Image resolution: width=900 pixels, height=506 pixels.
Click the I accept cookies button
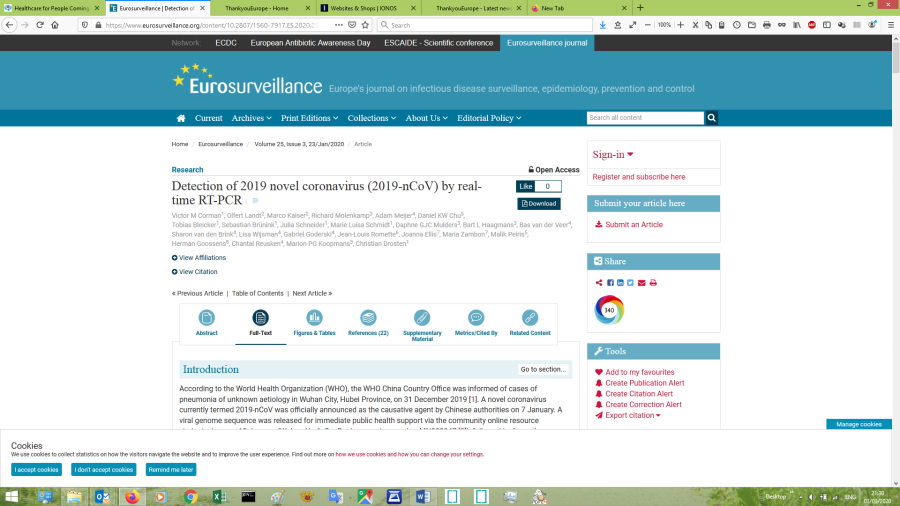pyautogui.click(x=36, y=469)
